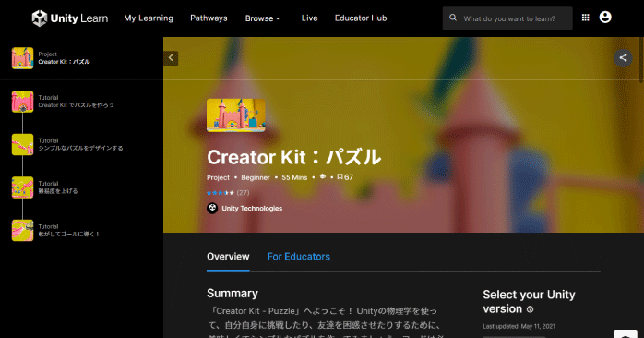The height and width of the screenshot is (338, 644).
Task: Click the '55 Mins' duration text
Action: coord(294,177)
